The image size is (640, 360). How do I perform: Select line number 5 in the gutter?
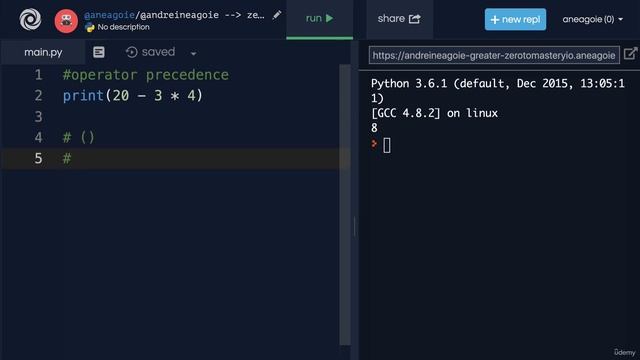click(38, 158)
